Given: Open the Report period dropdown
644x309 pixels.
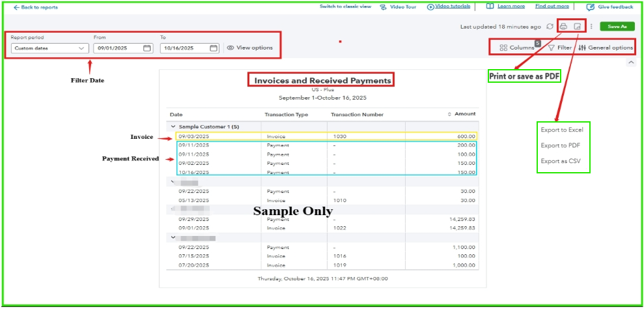Looking at the screenshot, I should (49, 48).
